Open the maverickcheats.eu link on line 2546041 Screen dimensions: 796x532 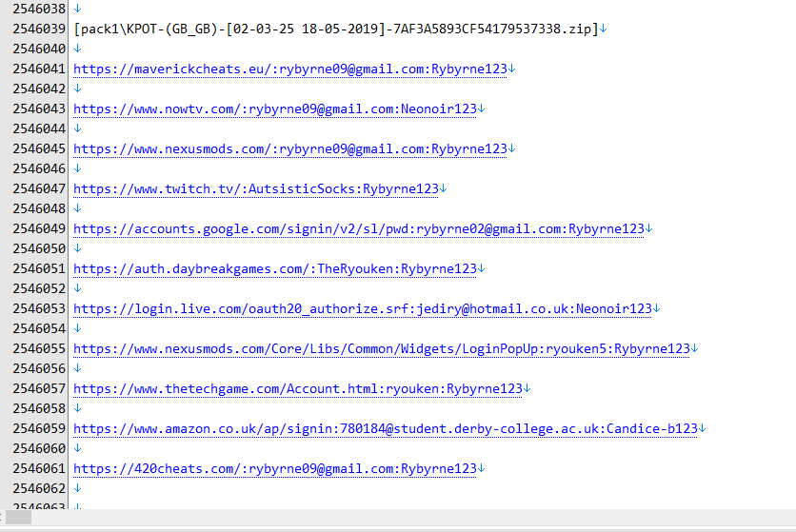(289, 69)
